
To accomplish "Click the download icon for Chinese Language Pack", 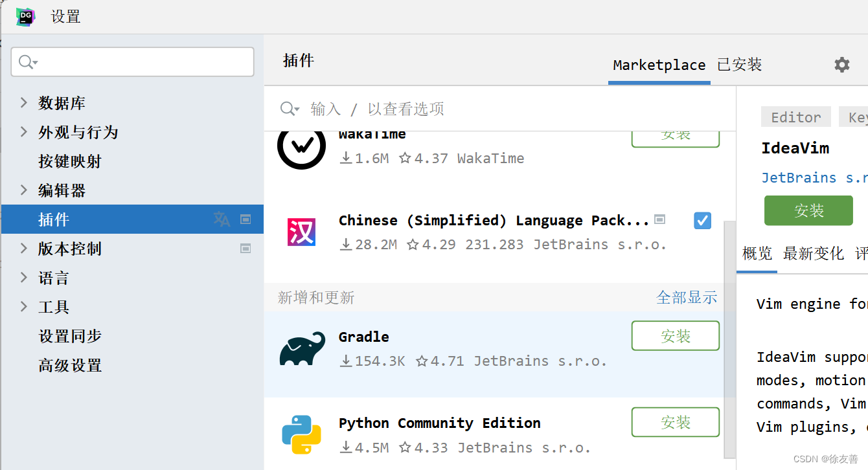I will tap(347, 245).
